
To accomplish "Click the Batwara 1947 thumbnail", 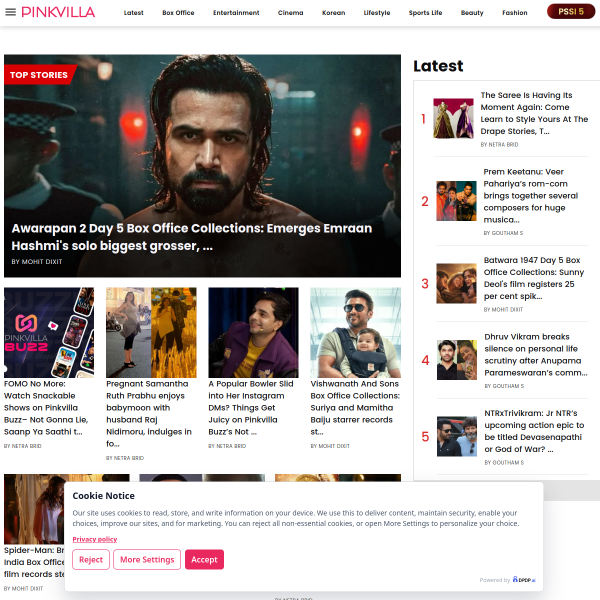I will [x=457, y=283].
